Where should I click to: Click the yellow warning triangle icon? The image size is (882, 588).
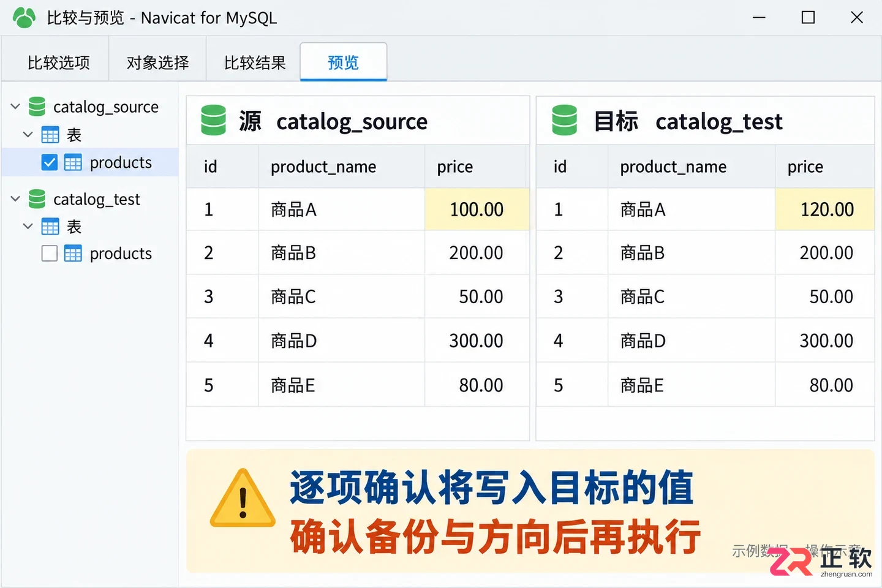point(243,499)
